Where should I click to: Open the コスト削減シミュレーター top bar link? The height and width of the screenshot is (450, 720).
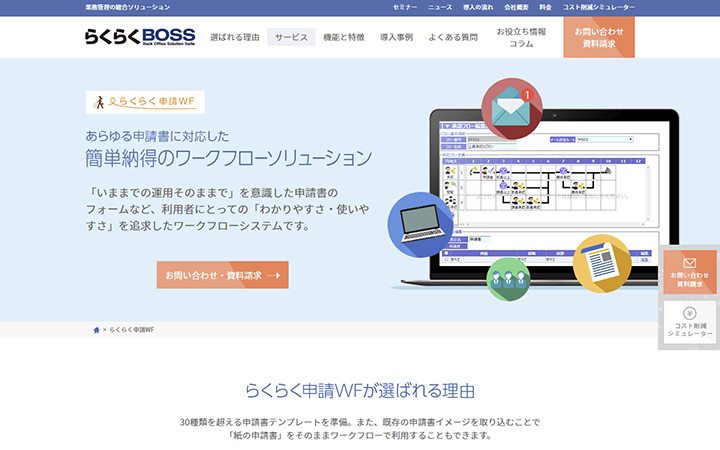tap(599, 7)
